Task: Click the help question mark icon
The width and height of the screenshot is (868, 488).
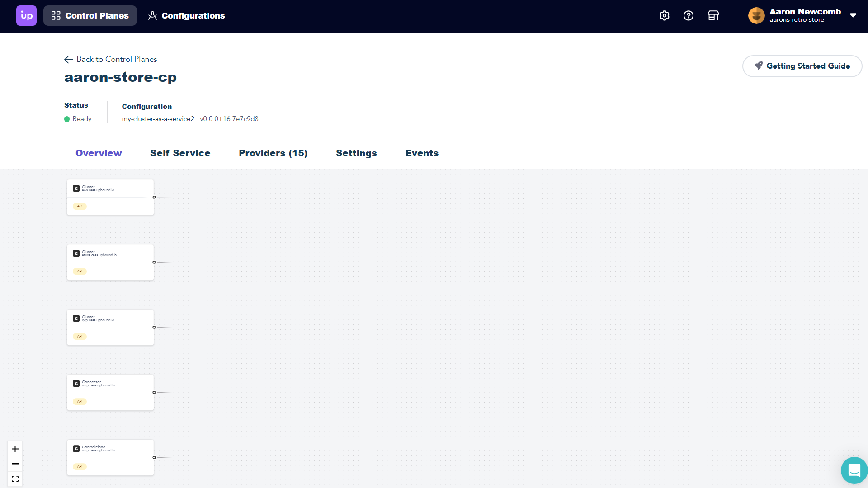Action: coord(689,15)
